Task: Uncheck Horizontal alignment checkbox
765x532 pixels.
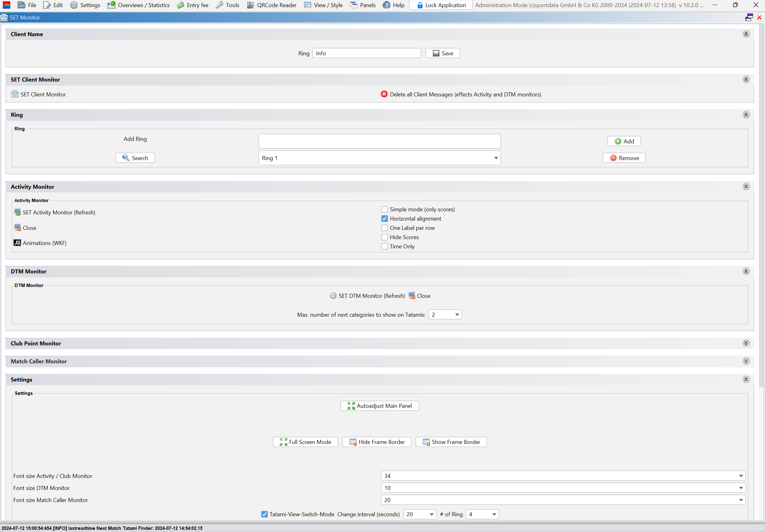Action: pos(384,219)
